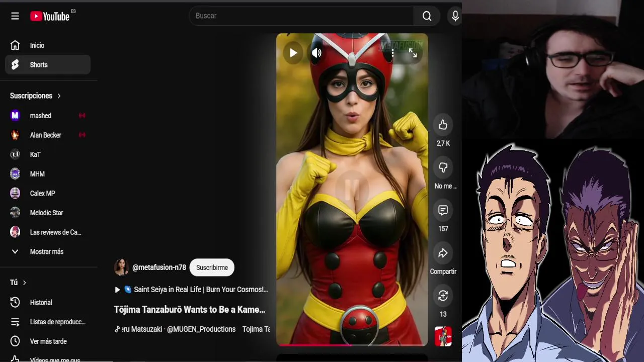
Task: Click Alan Becker avatar icon
Action: (15, 135)
